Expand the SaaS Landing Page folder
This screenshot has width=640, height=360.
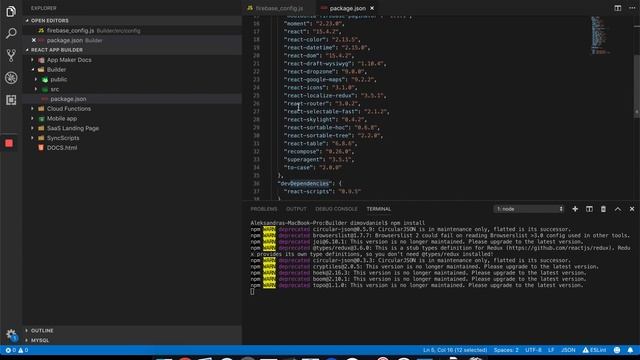coord(73,129)
